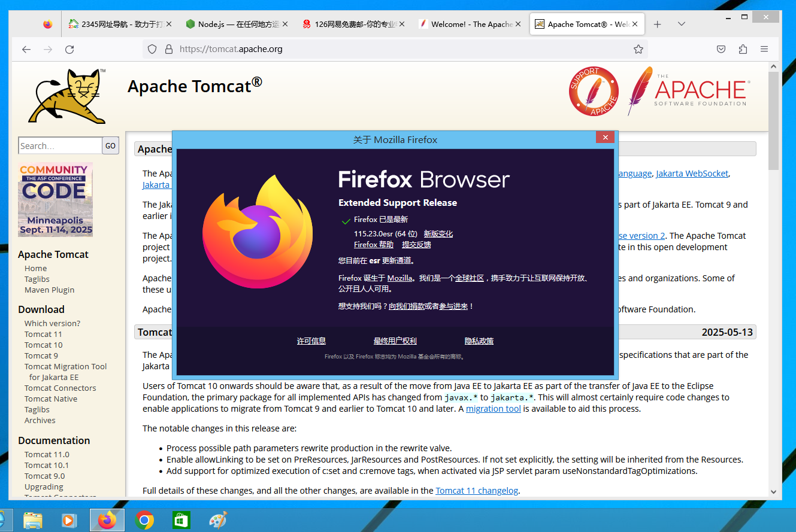The height and width of the screenshot is (532, 796).
Task: Open the 最终用户权利 link
Action: [395, 341]
